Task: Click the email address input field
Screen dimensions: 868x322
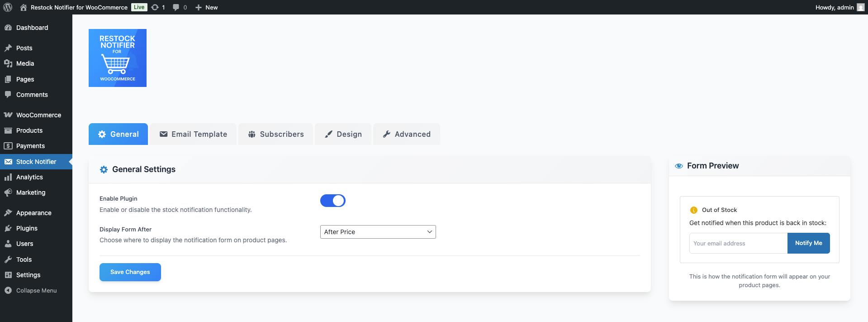Action: (x=738, y=243)
